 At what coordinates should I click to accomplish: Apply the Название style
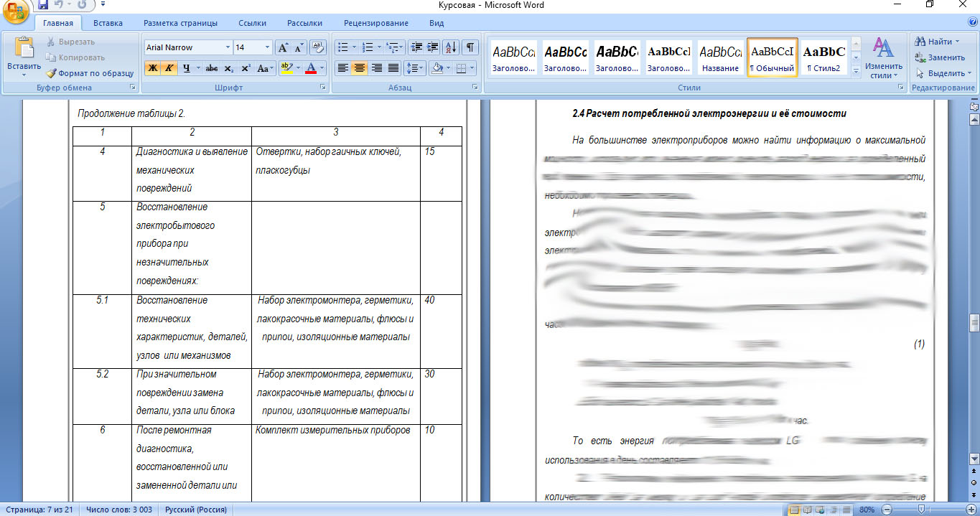click(720, 57)
